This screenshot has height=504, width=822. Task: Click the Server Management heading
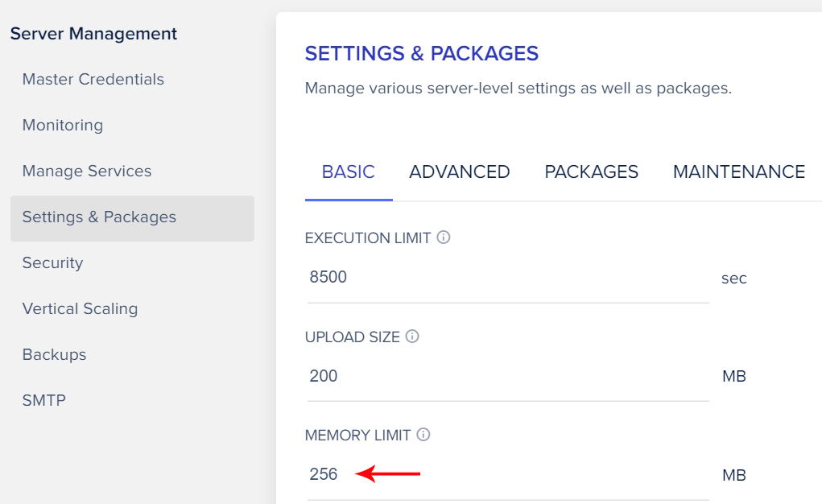[93, 34]
